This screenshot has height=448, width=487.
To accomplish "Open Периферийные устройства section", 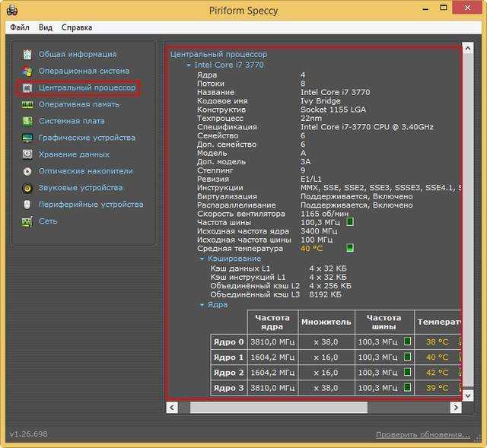I will click(x=91, y=205).
